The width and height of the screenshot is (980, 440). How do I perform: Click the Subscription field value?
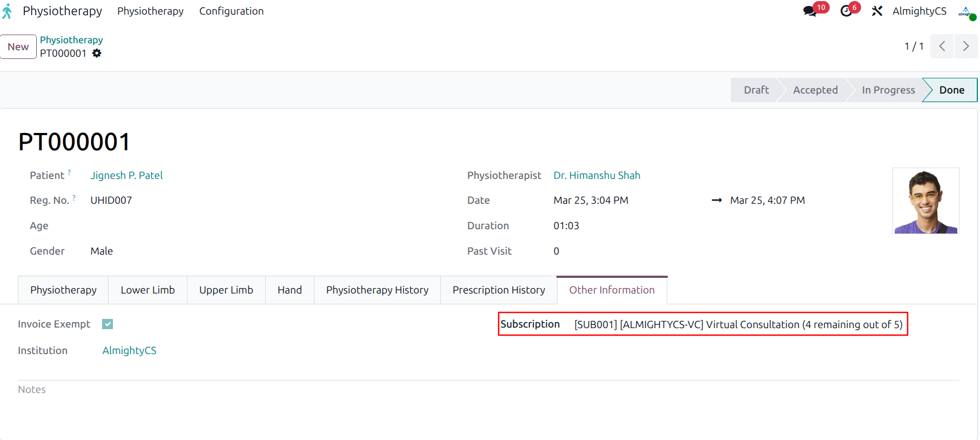click(738, 324)
